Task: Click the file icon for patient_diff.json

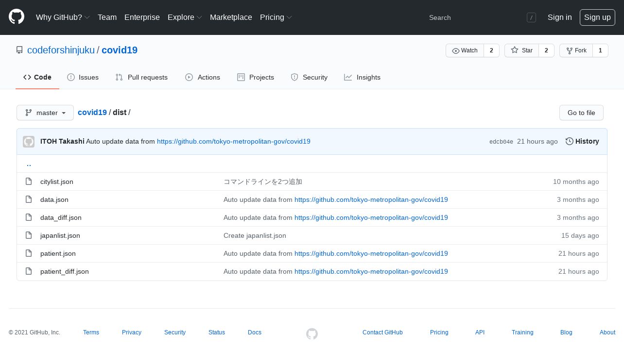Action: [29, 271]
